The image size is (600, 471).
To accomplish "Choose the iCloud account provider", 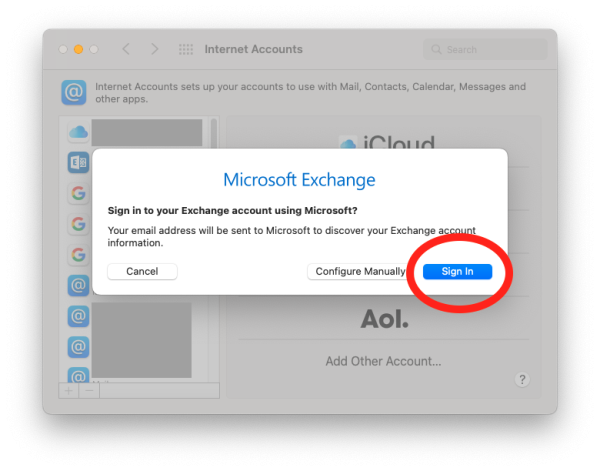I will tap(387, 142).
